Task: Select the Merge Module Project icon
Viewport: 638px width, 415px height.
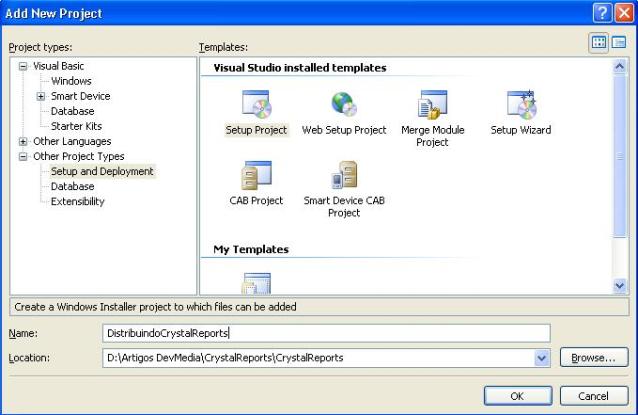Action: click(432, 105)
